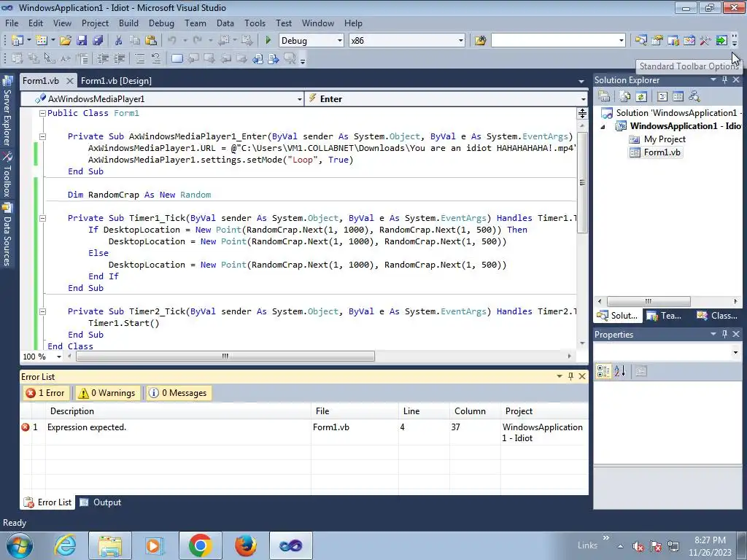
Task: Open the Build menu
Action: (128, 23)
